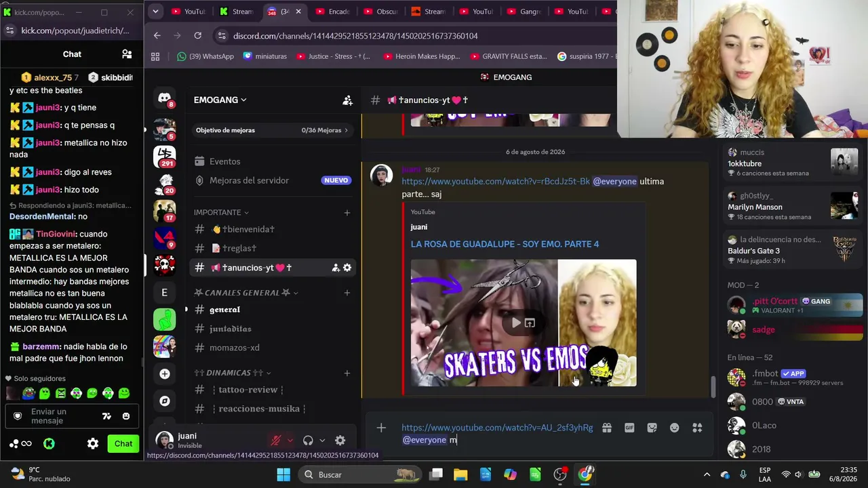Open Mejoras del servidor
868x488 pixels.
coord(271,180)
